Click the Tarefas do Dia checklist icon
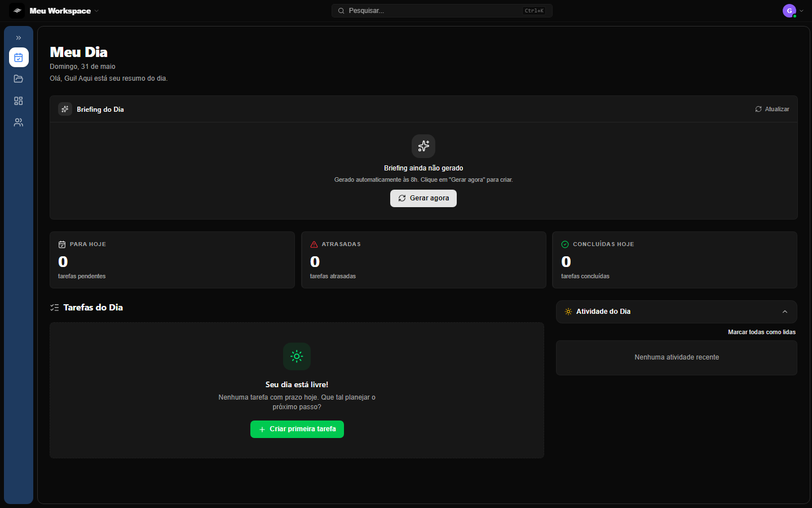Screen dimensions: 812x508 pos(54,308)
